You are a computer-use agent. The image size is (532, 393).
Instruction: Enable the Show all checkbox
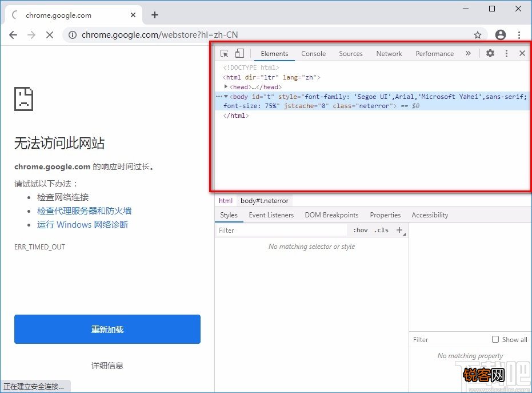point(495,339)
